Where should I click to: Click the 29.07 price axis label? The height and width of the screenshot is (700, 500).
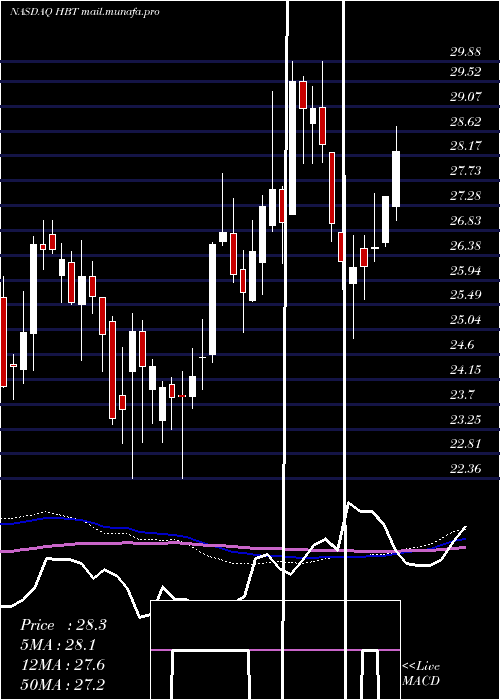pos(466,97)
